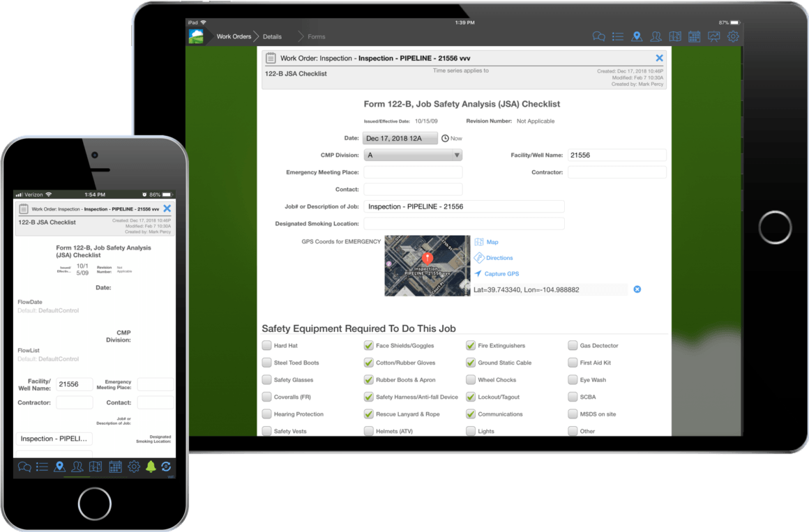Edit Job description field on iPad
This screenshot has width=809, height=532.
point(464,206)
